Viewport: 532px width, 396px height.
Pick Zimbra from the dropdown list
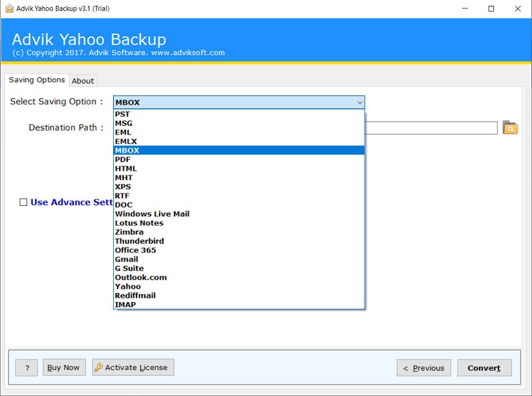click(x=239, y=232)
